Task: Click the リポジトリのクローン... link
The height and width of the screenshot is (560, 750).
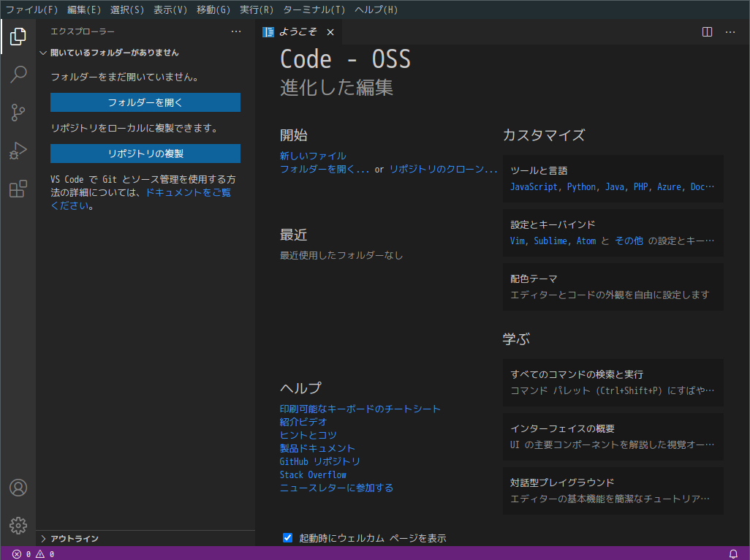Action: point(444,169)
